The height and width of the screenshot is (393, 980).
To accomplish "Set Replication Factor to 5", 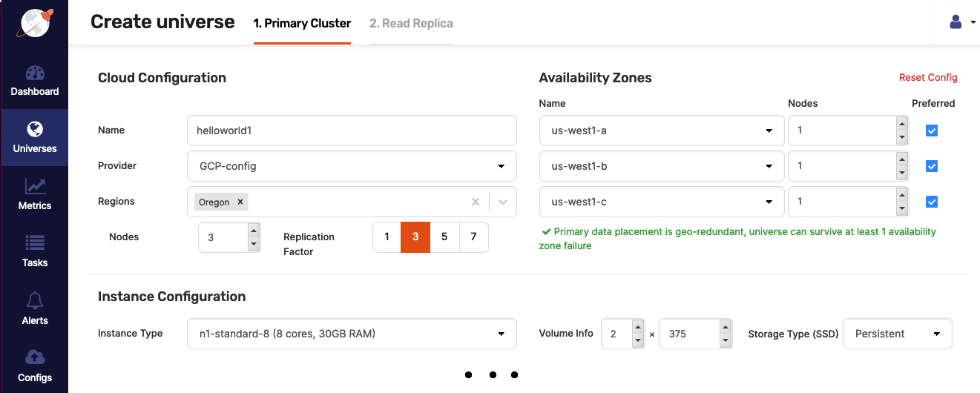I will (x=444, y=237).
